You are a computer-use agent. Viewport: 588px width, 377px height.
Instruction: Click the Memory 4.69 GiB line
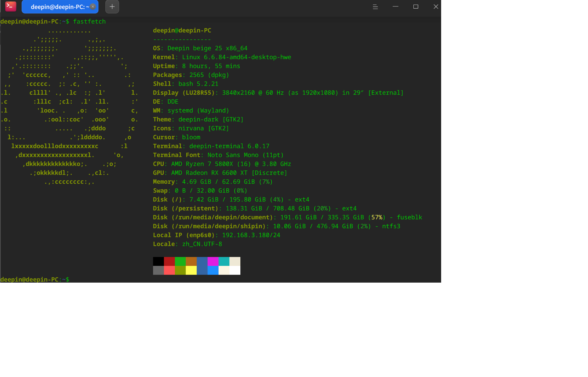[x=213, y=182]
